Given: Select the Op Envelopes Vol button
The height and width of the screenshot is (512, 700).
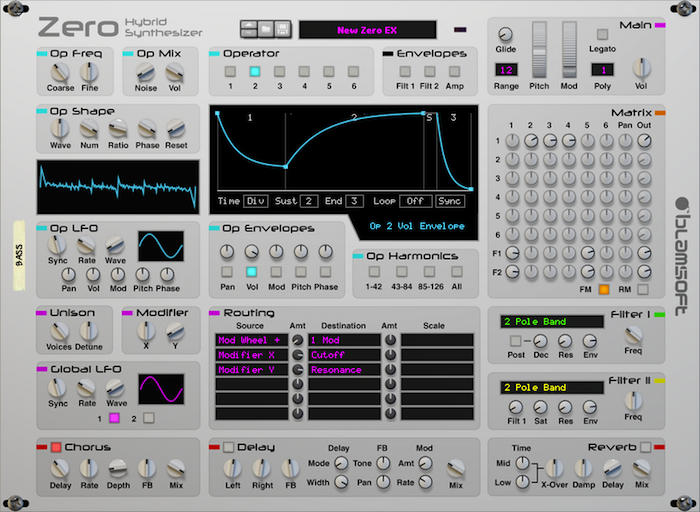Looking at the screenshot, I should click(252, 271).
